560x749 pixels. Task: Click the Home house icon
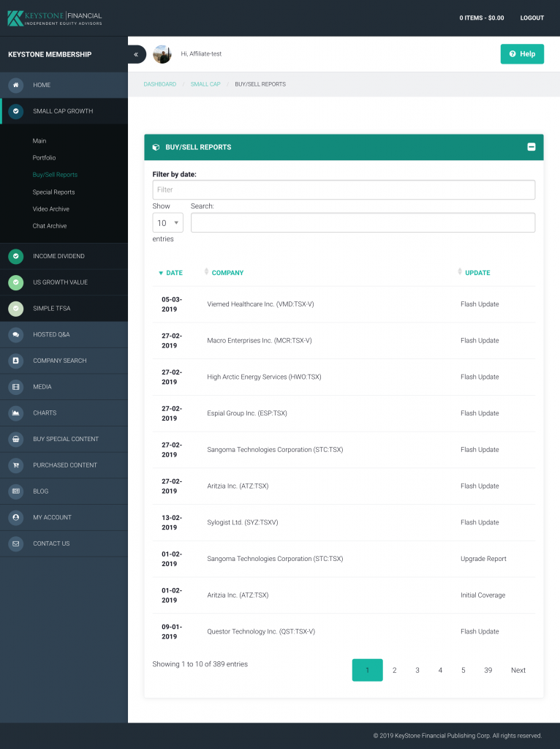16,85
